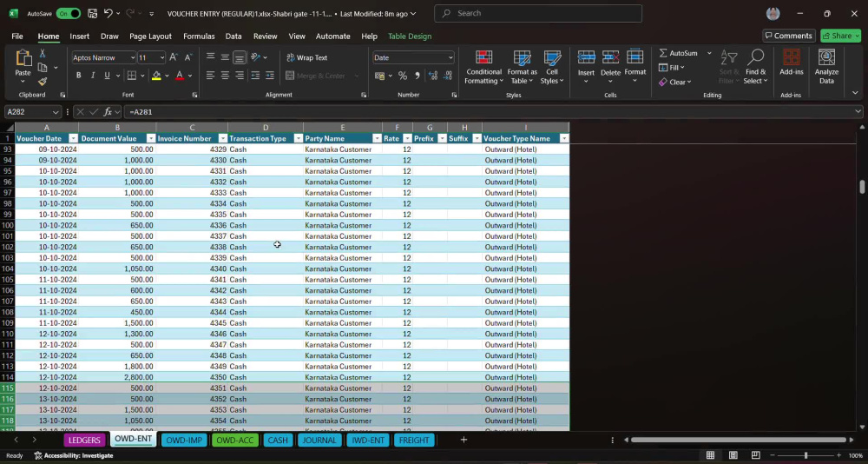This screenshot has width=868, height=464.
Task: Expand the Date number format dropdown
Action: [450, 57]
